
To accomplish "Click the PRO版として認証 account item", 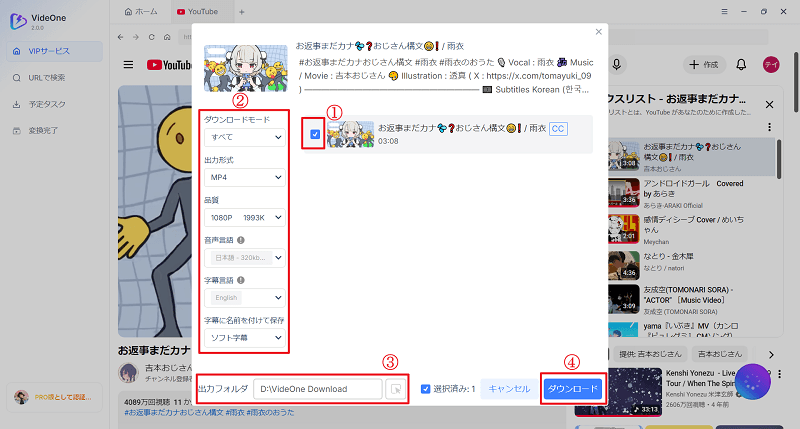I will [x=55, y=397].
